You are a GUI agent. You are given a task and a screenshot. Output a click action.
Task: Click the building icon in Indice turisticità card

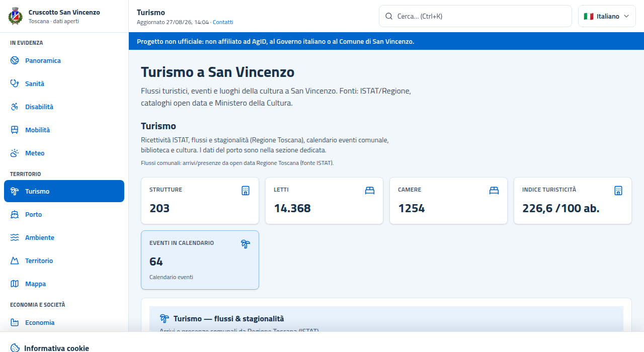(x=618, y=191)
